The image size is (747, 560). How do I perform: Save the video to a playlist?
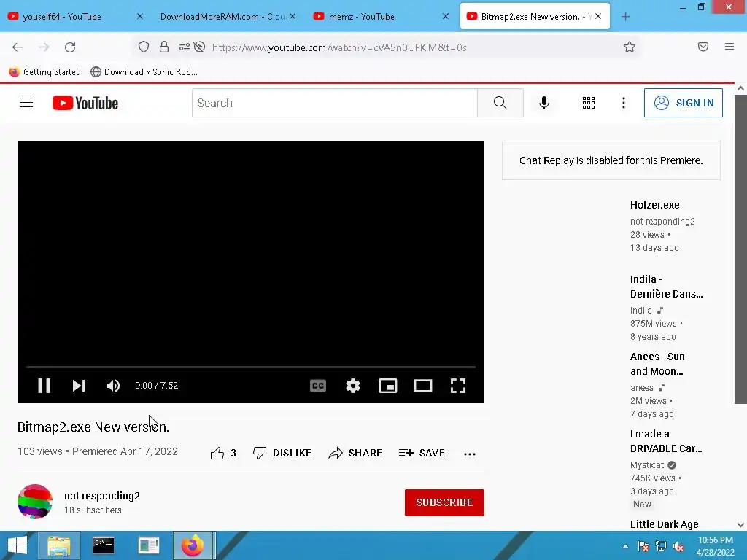[422, 453]
